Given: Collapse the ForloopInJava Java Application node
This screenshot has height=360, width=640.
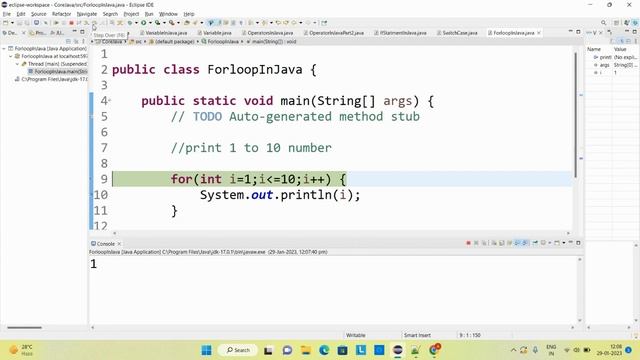Looking at the screenshot, I should (4, 49).
